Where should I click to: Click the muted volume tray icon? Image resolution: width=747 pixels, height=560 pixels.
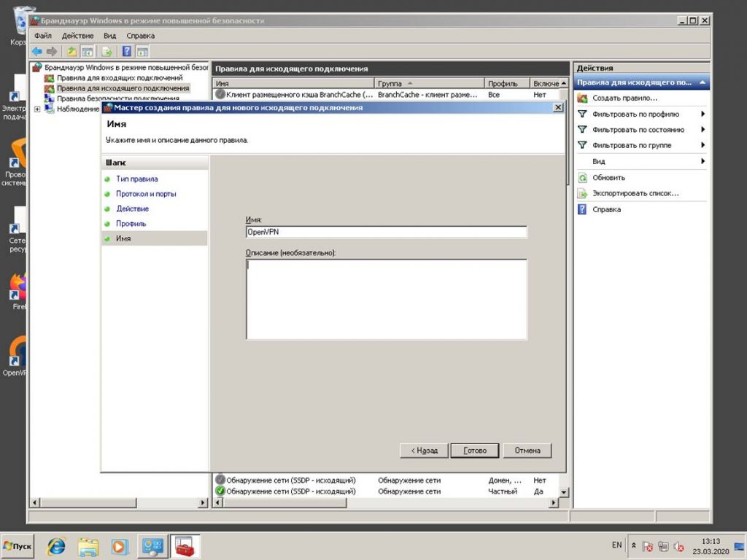click(x=679, y=547)
